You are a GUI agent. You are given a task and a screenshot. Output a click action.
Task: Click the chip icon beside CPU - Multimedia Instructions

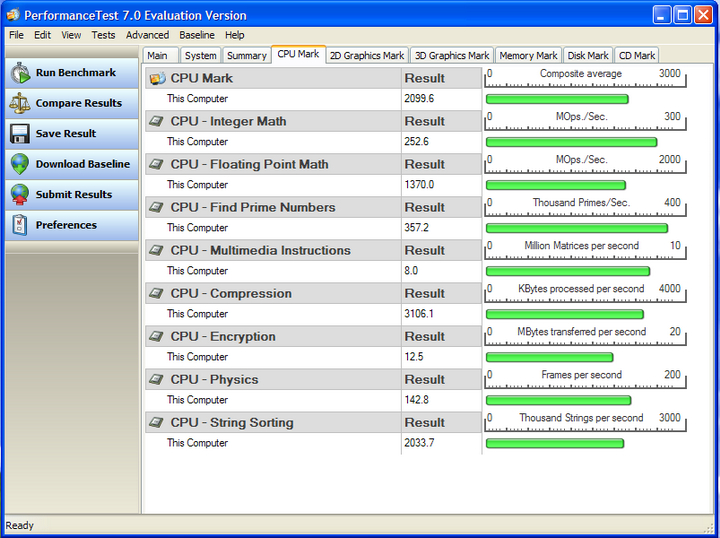[156, 251]
